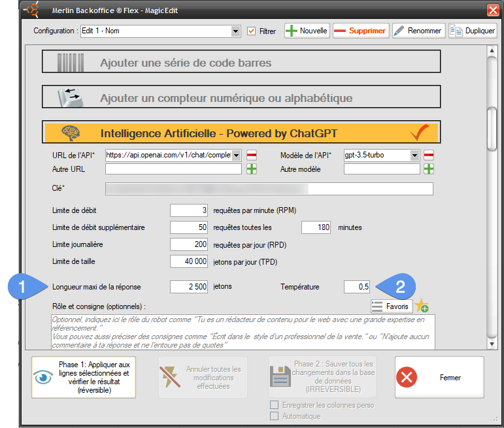This screenshot has width=504, height=428.
Task: Click the documents icon on Dupliquer
Action: pos(456,31)
